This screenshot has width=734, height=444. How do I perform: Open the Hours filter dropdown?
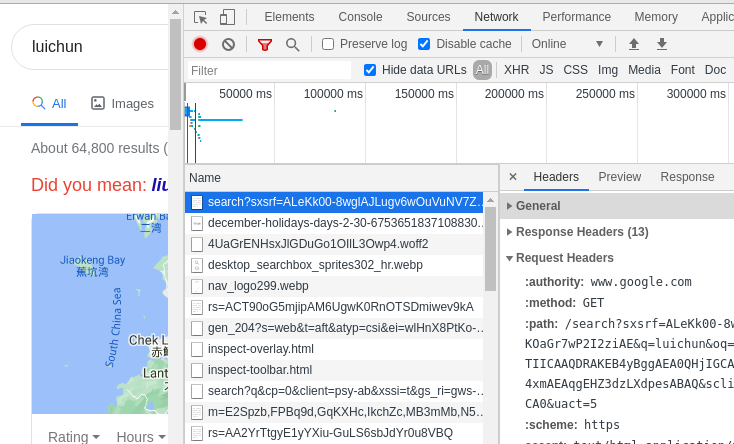141,437
